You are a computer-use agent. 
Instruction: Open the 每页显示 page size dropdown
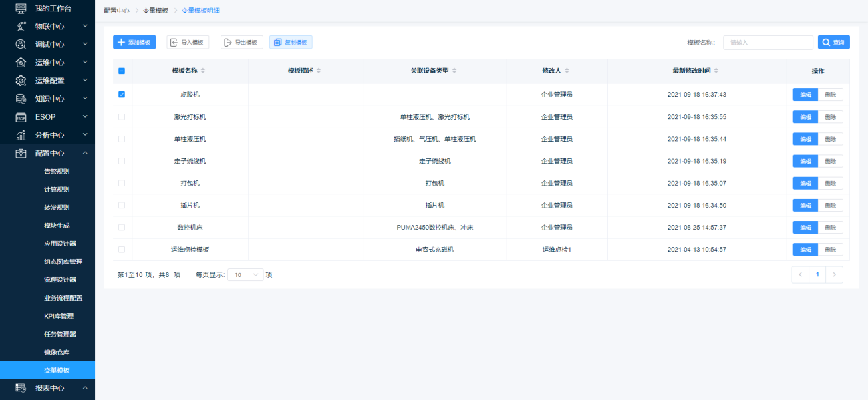245,274
